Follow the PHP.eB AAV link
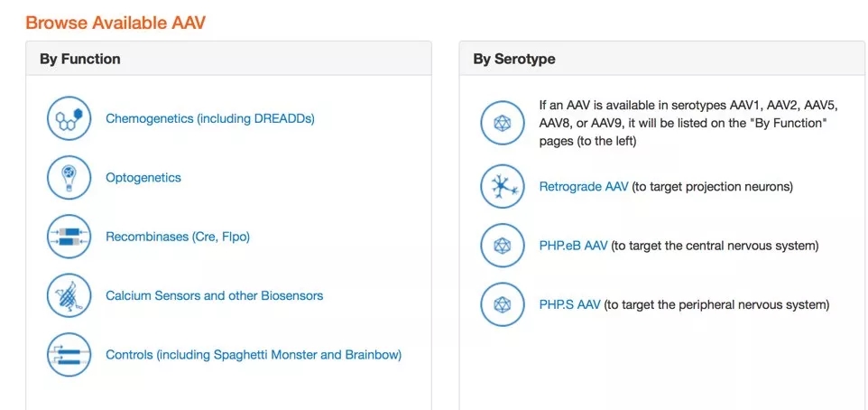The image size is (868, 410). pyautogui.click(x=574, y=246)
